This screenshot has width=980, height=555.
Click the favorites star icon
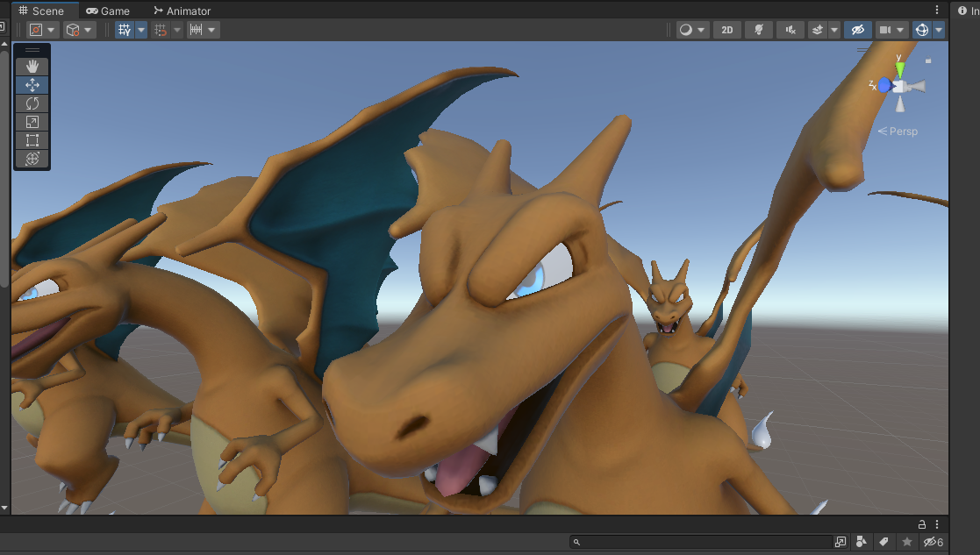coord(907,542)
